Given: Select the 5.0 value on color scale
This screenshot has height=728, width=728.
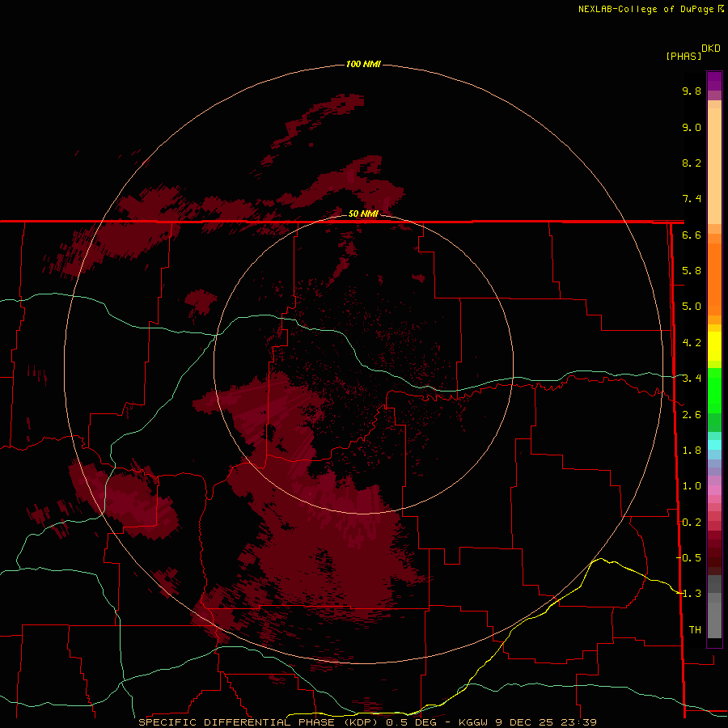Looking at the screenshot, I should 692,307.
